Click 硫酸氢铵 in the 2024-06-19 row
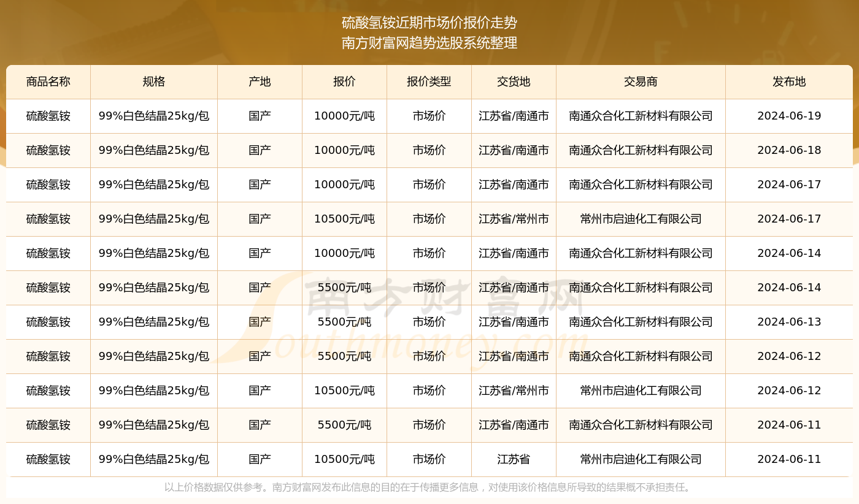This screenshot has height=504, width=859. pos(48,116)
